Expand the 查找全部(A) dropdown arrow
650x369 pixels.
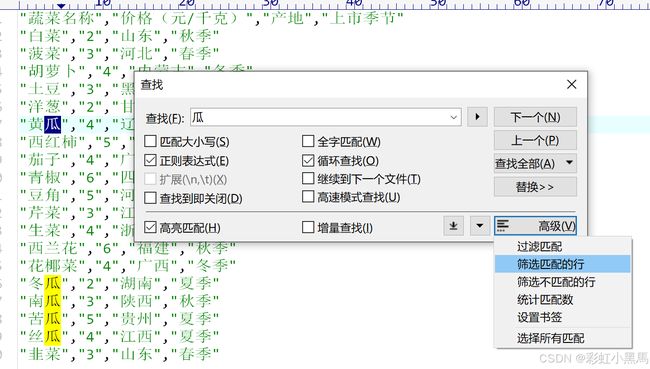pos(570,163)
